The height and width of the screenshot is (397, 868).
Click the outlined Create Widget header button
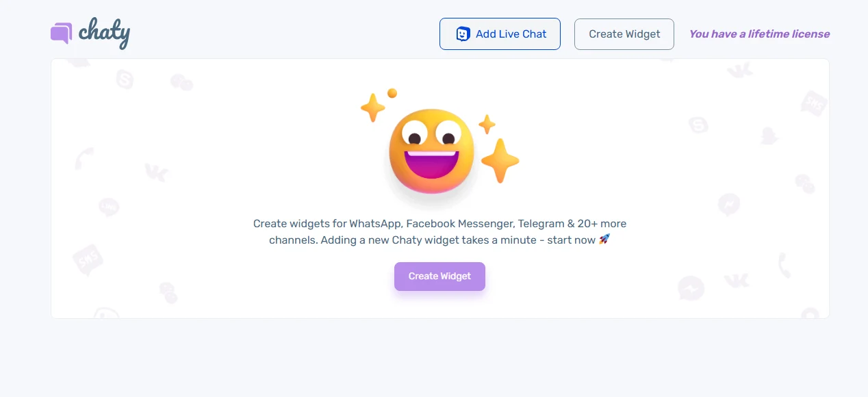tap(624, 34)
